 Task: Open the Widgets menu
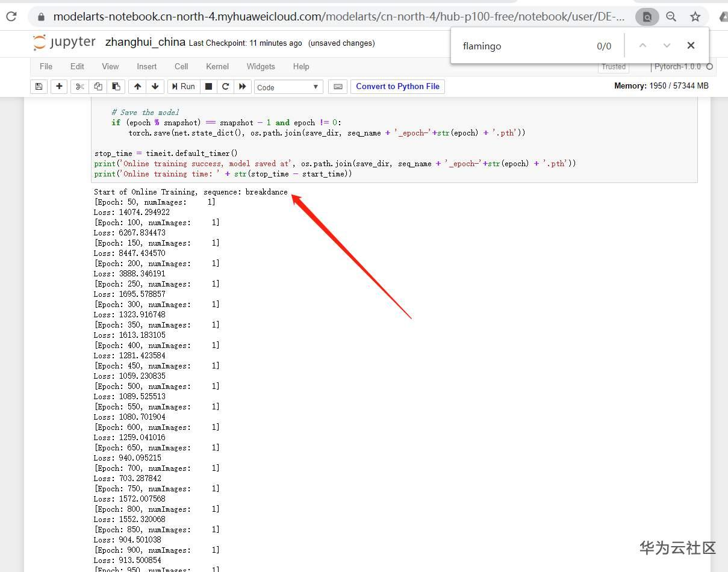pyautogui.click(x=261, y=67)
